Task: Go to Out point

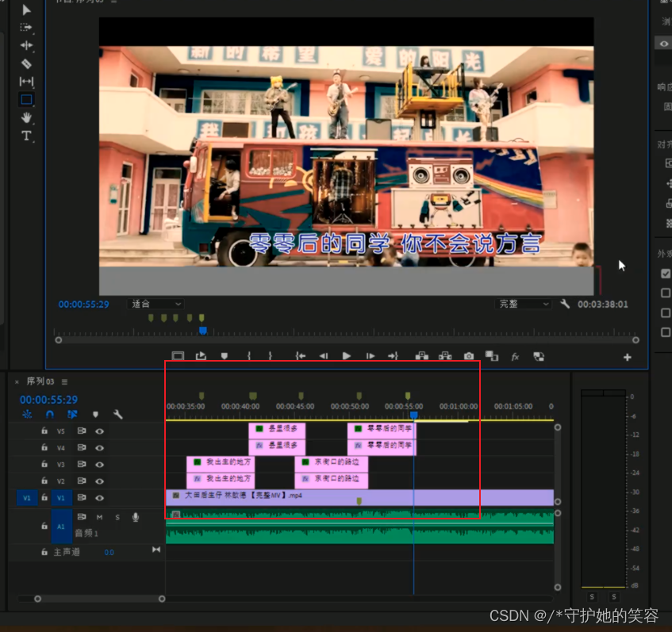Action: click(393, 356)
